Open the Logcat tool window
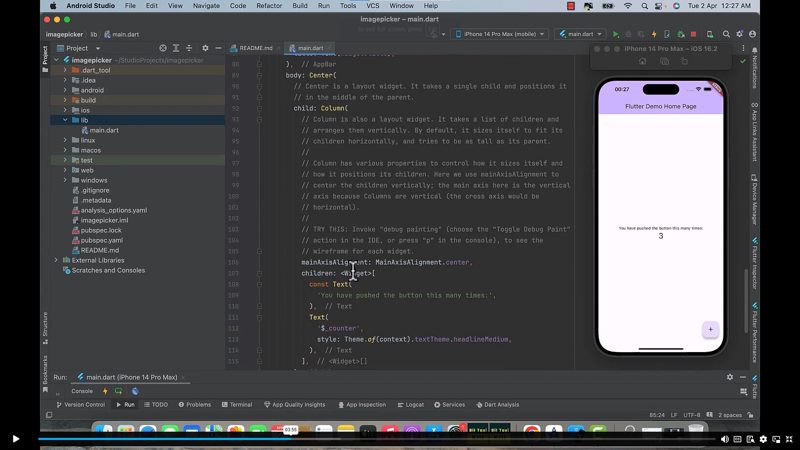Image resolution: width=800 pixels, height=450 pixels. (411, 405)
